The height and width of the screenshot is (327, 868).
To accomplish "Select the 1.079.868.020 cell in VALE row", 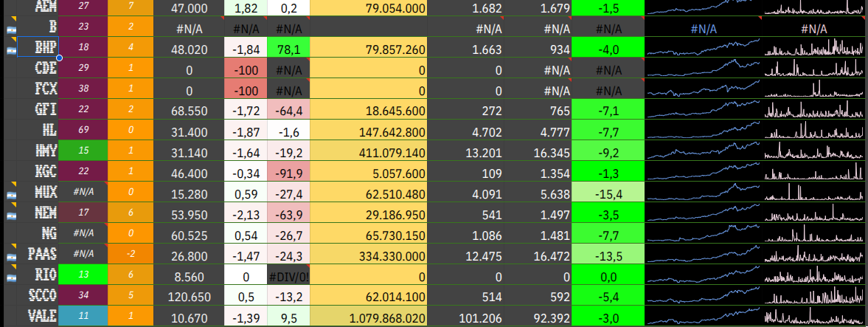I will 368,315.
